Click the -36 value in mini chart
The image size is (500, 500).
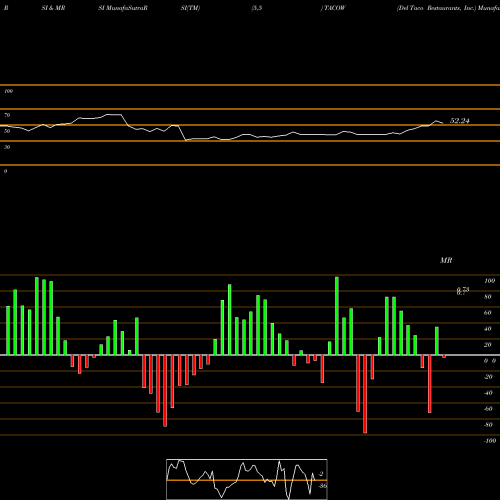[322, 486]
